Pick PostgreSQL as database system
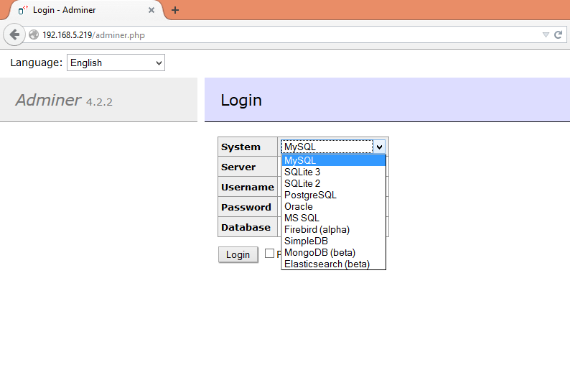 [333, 195]
